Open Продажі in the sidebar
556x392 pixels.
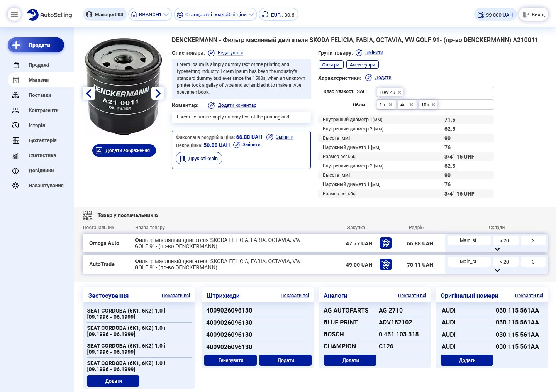point(39,65)
